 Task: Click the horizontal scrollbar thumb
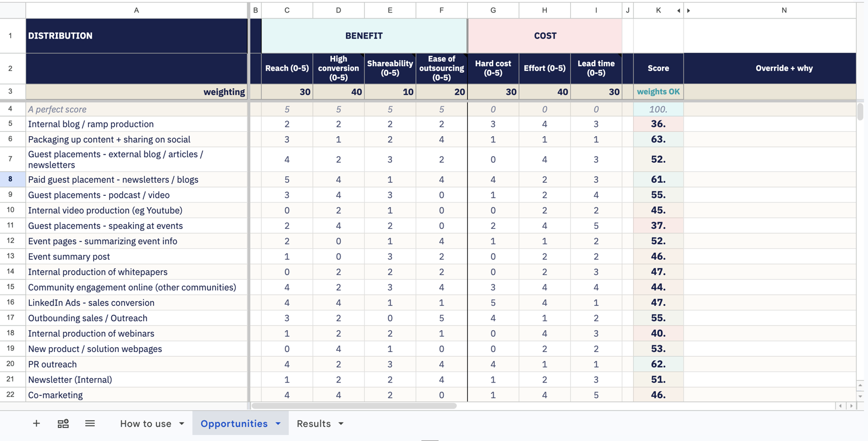[354, 406]
